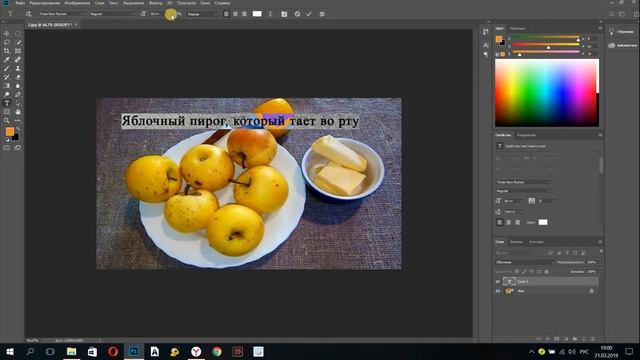Select the Crop tool
Screen dimensions: 640x360
(x=7, y=51)
